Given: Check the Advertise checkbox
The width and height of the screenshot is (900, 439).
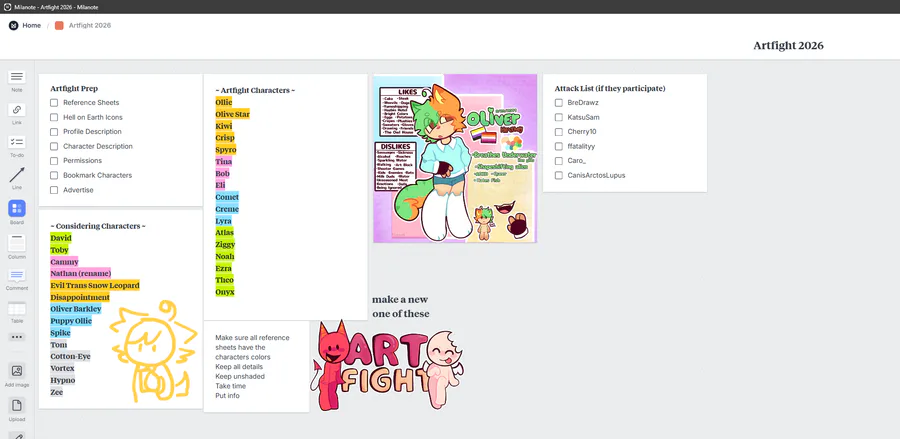Looking at the screenshot, I should [x=54, y=190].
